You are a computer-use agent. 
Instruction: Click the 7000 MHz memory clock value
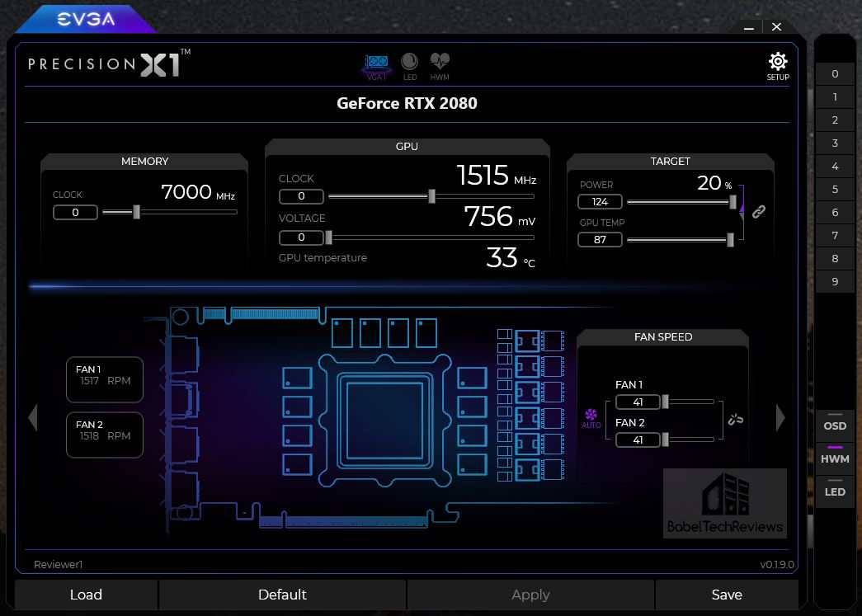198,192
